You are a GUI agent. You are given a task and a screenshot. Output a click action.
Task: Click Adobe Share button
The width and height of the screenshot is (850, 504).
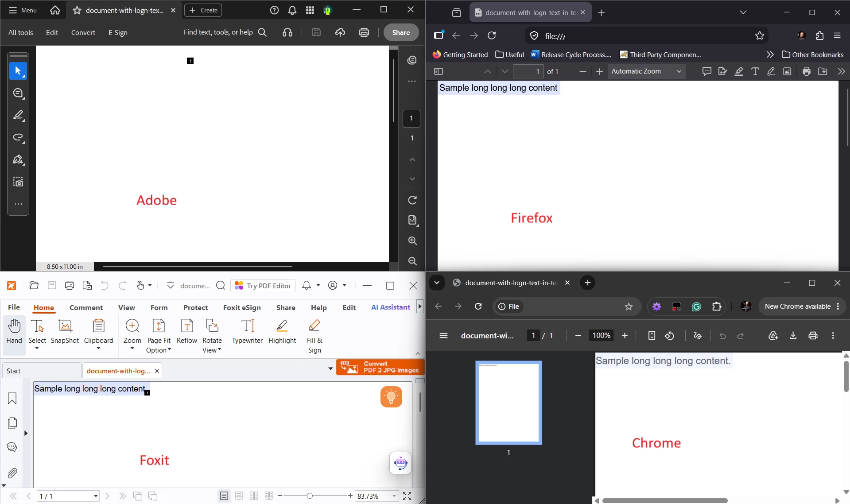401,32
